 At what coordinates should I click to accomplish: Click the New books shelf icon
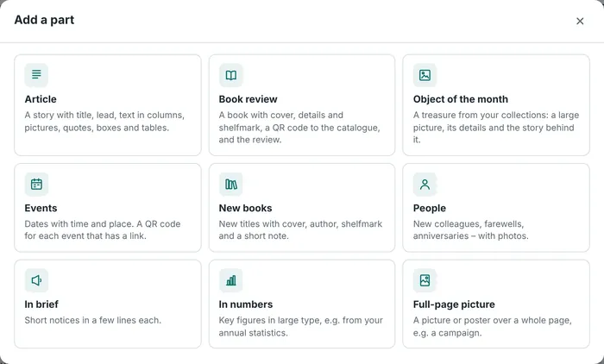[x=230, y=184]
